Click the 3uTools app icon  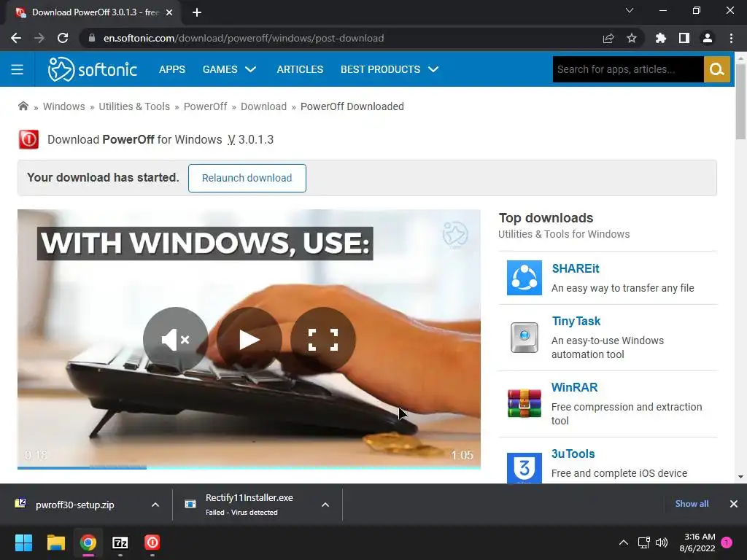click(524, 467)
